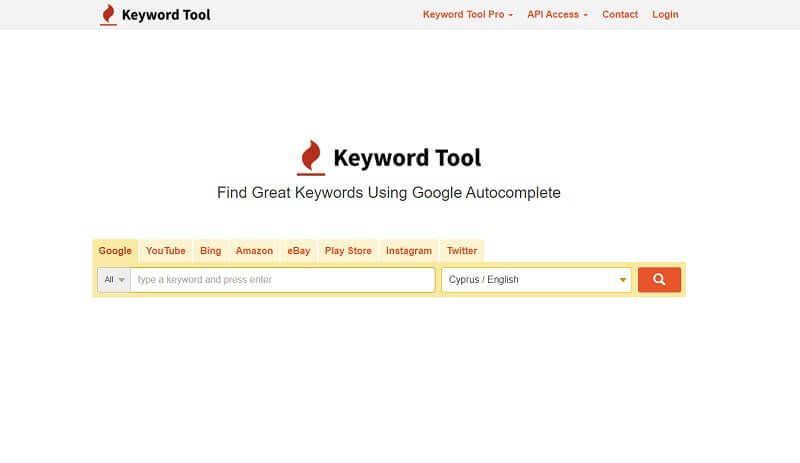Viewport: 800px width, 463px height.
Task: Click the orange magnifying glass search button
Action: 659,280
